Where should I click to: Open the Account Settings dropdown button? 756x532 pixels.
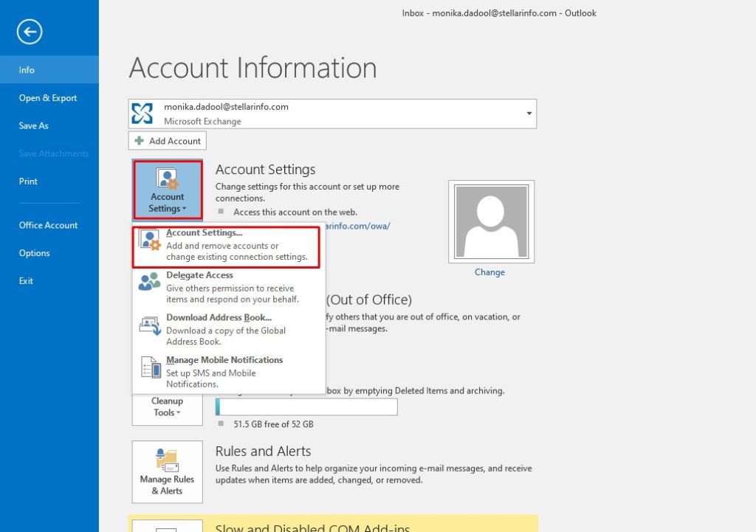coord(167,189)
